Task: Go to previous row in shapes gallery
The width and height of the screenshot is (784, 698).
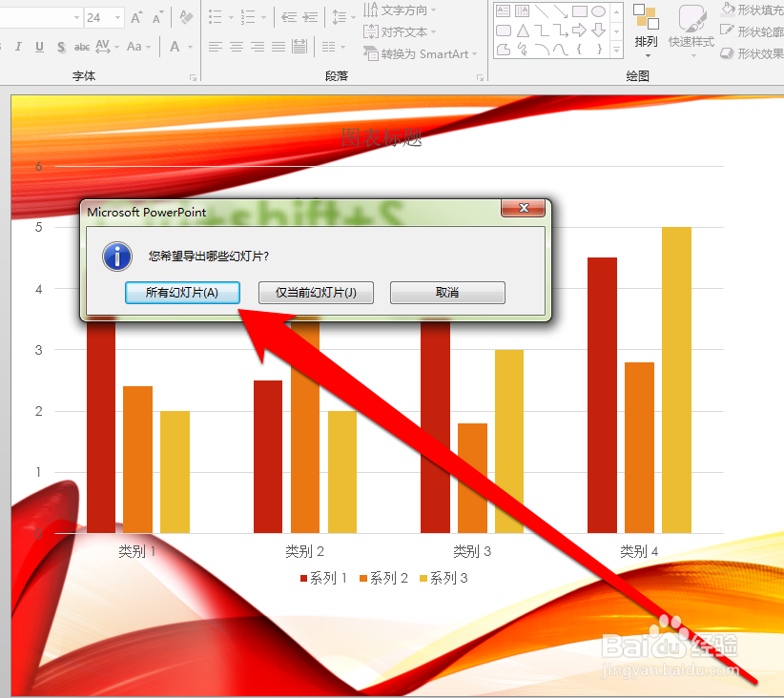Action: (x=616, y=11)
